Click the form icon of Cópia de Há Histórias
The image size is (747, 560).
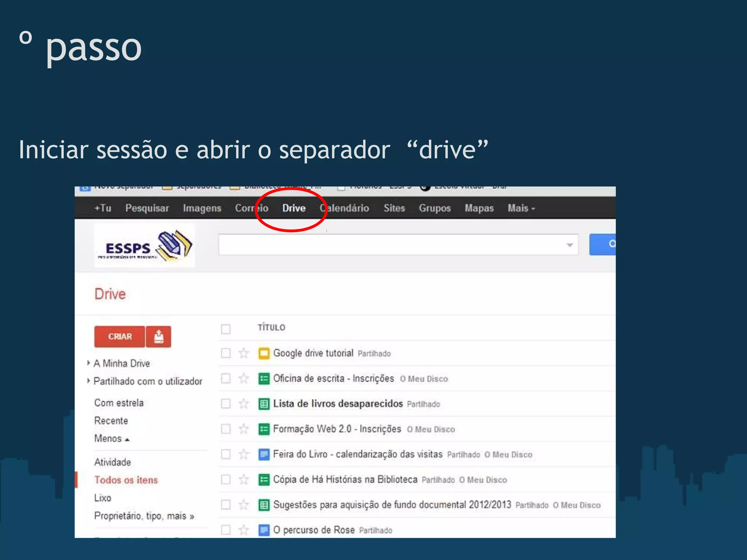(x=264, y=479)
